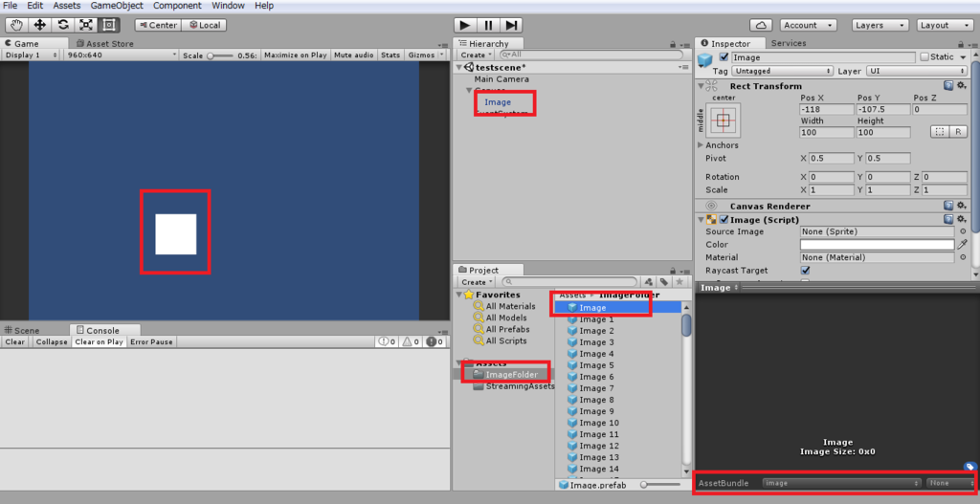
Task: Enable the Static checkbox
Action: pos(924,56)
